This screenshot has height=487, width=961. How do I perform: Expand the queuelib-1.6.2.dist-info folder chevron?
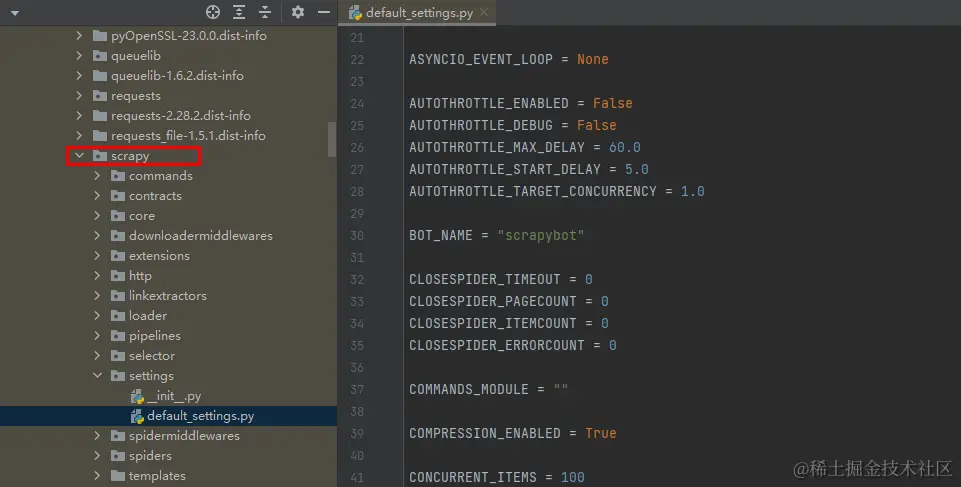point(79,75)
